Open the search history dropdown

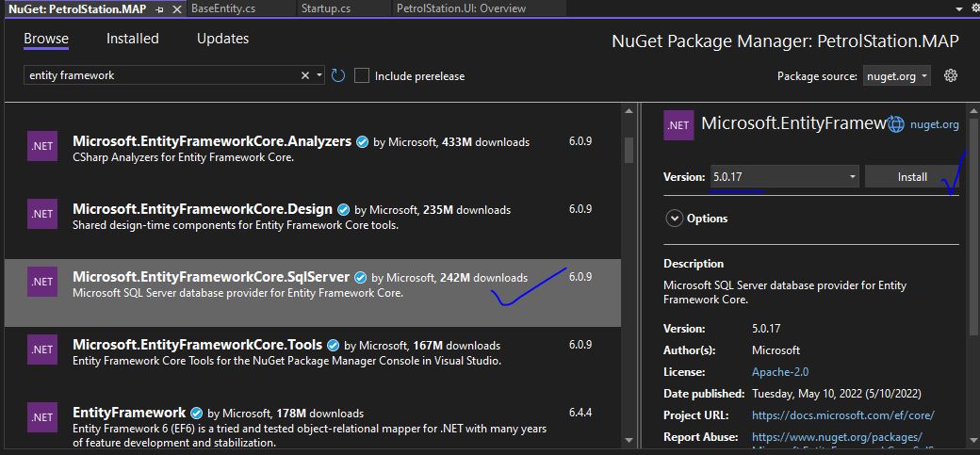pyautogui.click(x=319, y=75)
